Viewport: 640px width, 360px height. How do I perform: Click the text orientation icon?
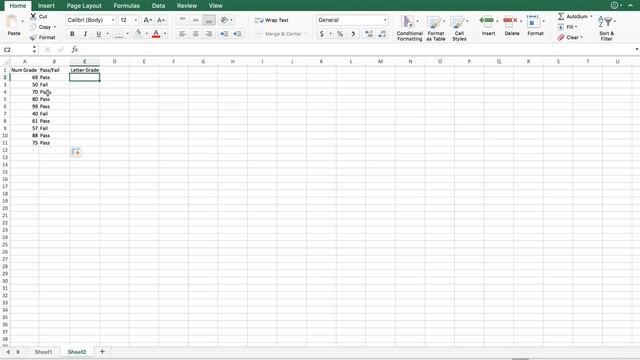[224, 20]
